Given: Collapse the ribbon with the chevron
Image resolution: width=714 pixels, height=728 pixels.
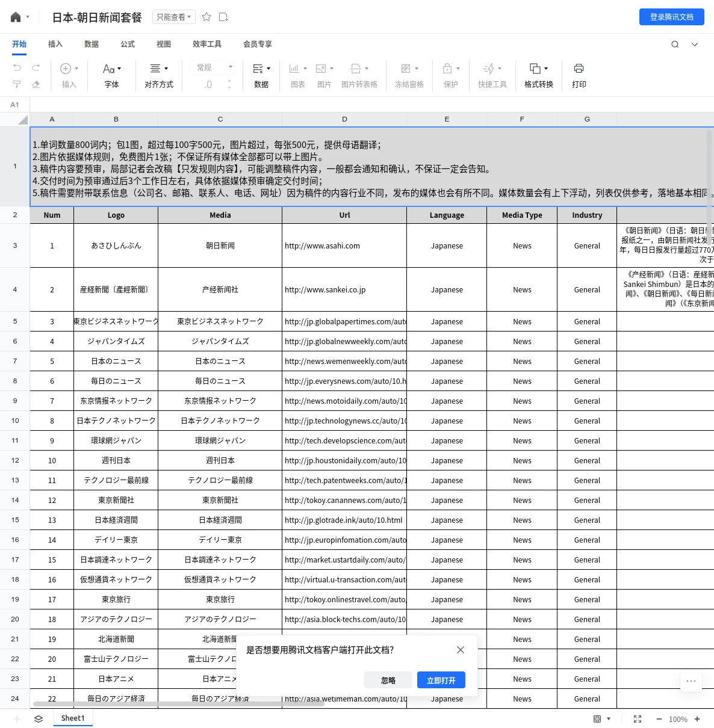Looking at the screenshot, I should [695, 45].
